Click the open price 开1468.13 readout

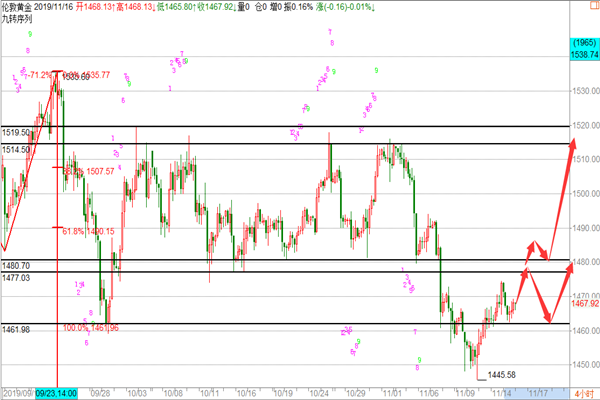tap(95, 7)
